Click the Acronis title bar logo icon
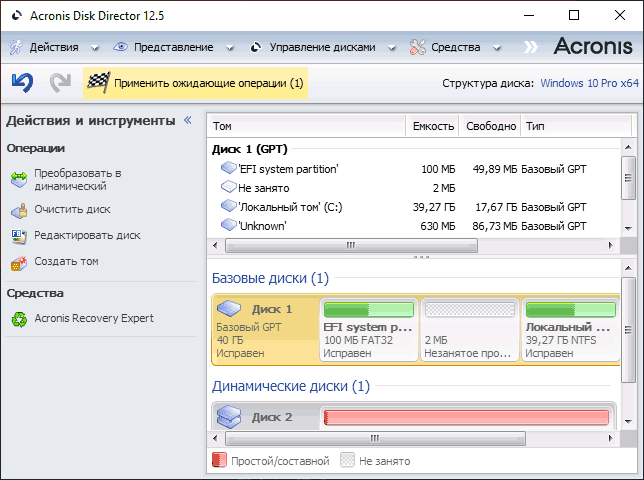This screenshot has height=480, width=644. (16, 16)
